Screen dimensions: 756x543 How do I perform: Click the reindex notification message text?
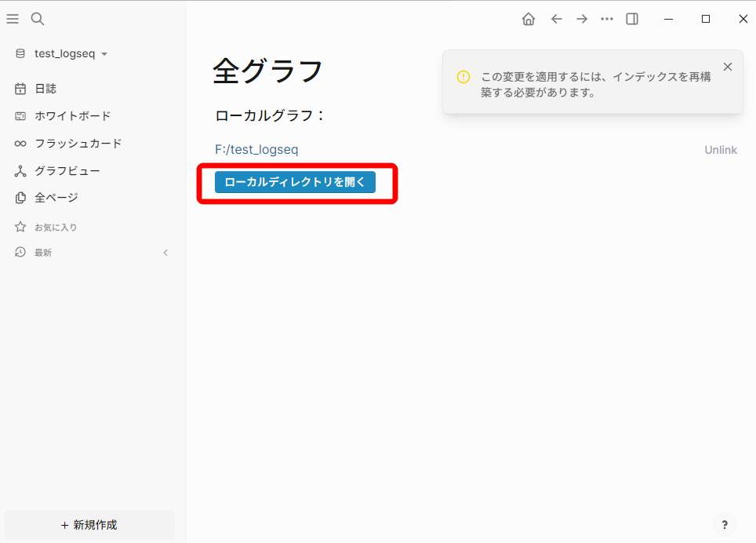click(596, 85)
